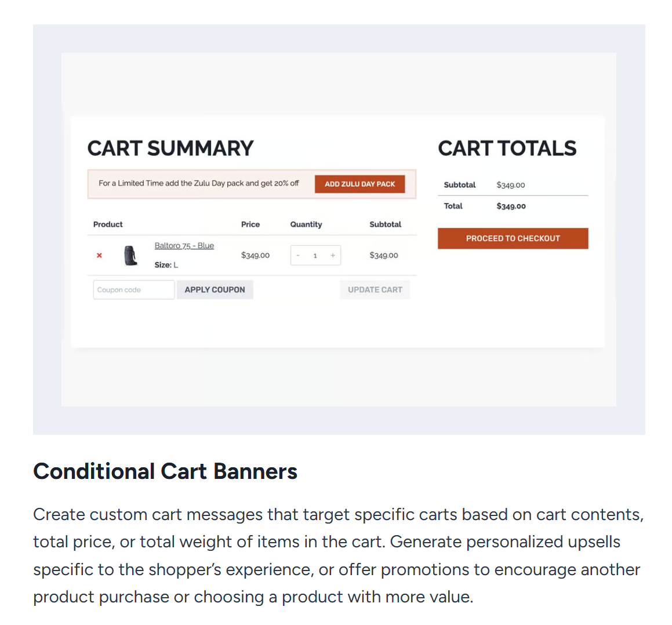Viewport: 672px width, 625px height.
Task: Focus the Coupon code input field
Action: (133, 290)
